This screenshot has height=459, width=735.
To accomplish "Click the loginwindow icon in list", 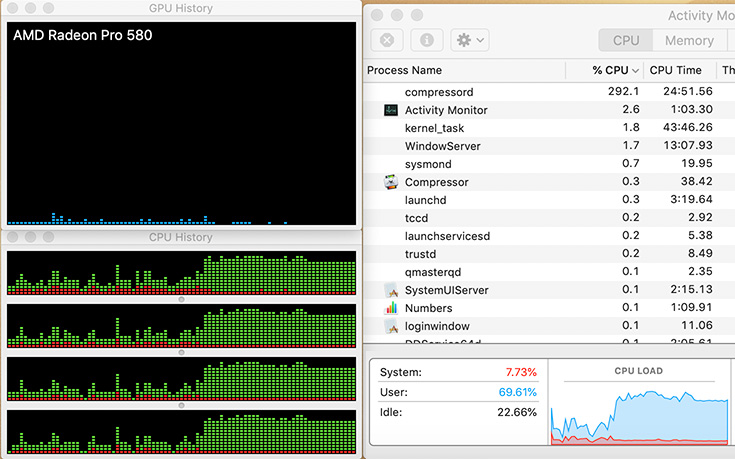I will pos(390,326).
